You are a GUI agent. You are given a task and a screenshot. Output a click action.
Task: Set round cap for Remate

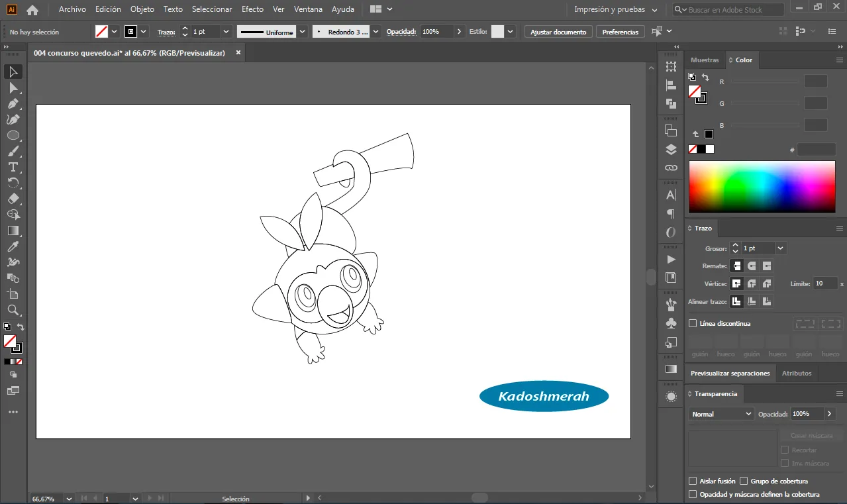coord(752,266)
